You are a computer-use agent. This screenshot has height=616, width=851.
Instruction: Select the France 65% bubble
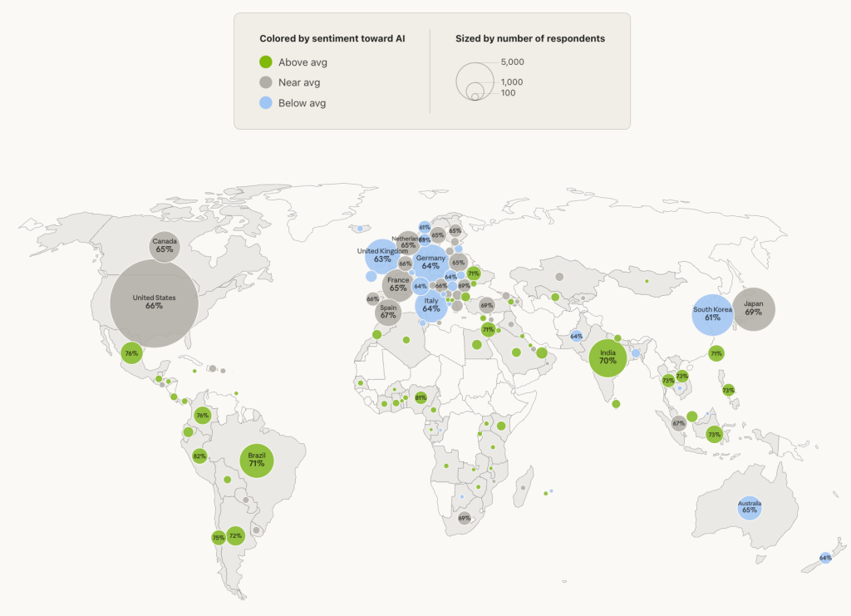pos(398,284)
